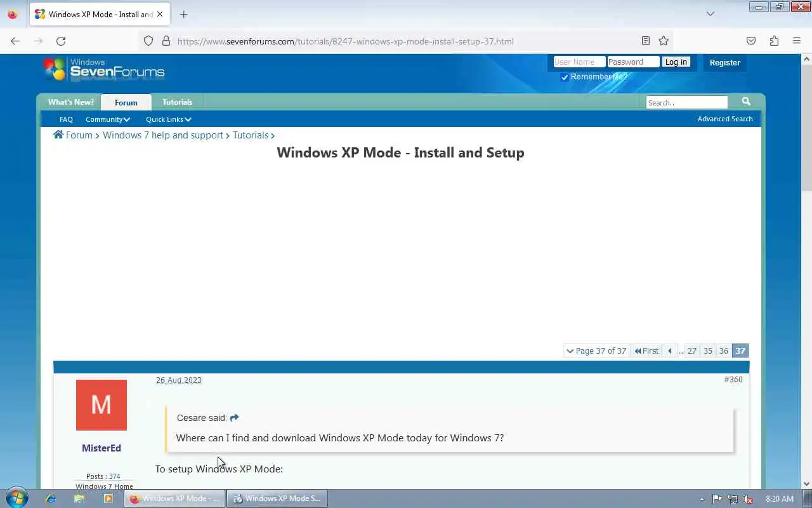Image resolution: width=812 pixels, height=508 pixels.
Task: Click the User Name input field
Action: click(579, 62)
